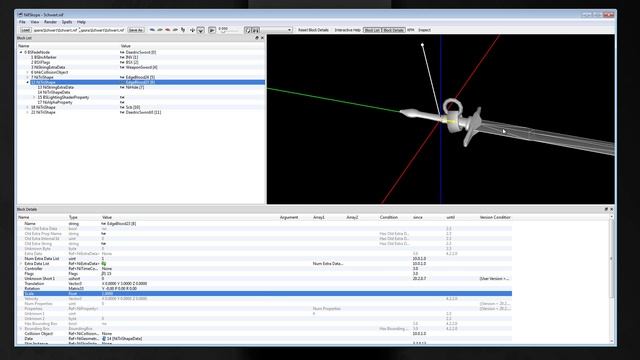Collapse the 0 BSFadeNode tree node
The width and height of the screenshot is (640, 360).
[x=21, y=52]
